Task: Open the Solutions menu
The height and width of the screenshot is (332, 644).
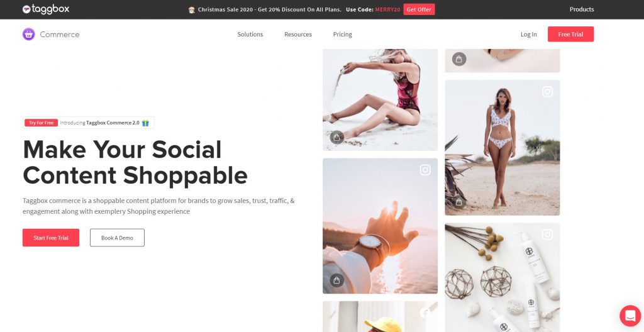Action: click(x=250, y=35)
